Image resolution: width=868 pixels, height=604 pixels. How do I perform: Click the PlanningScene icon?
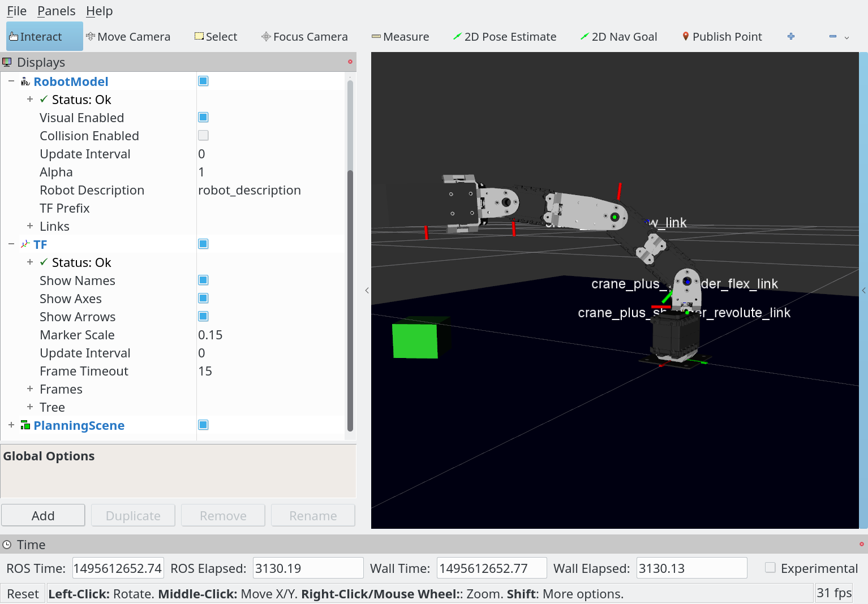(25, 425)
